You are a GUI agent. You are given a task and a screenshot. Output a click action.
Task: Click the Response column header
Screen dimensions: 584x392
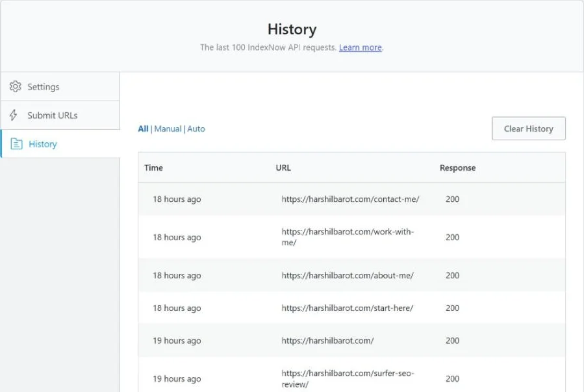pos(457,167)
